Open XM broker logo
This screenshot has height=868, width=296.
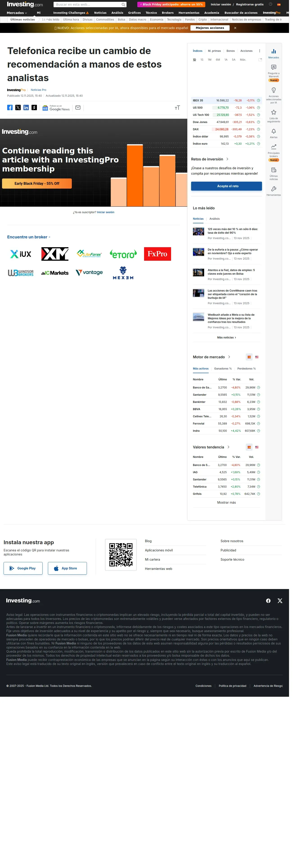tap(55, 254)
